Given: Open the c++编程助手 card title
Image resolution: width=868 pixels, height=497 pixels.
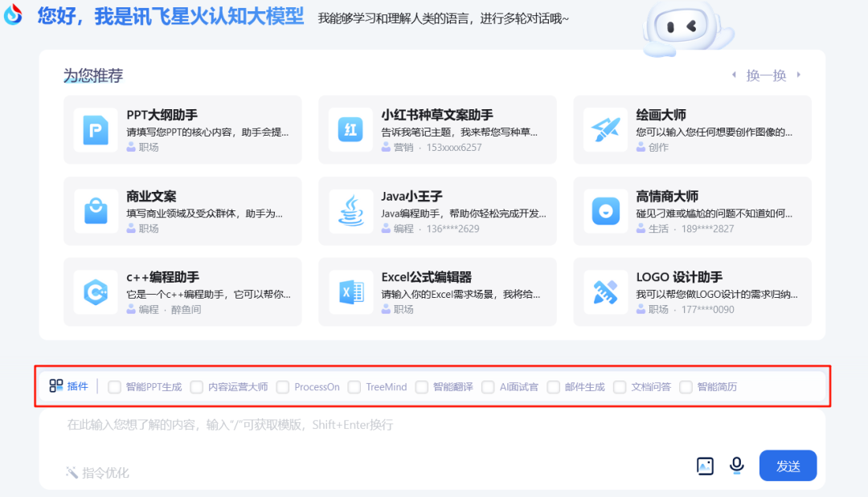Looking at the screenshot, I should [x=162, y=277].
